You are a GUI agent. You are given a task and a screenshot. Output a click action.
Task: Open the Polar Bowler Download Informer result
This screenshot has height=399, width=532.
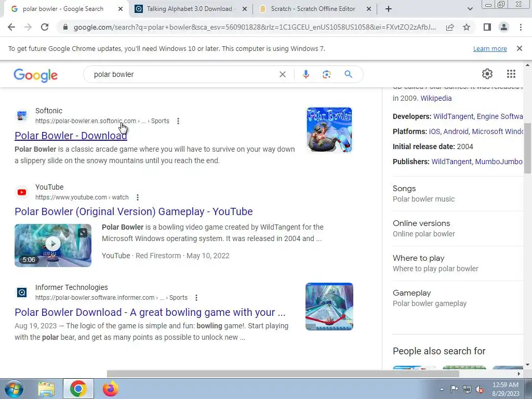[x=150, y=312]
